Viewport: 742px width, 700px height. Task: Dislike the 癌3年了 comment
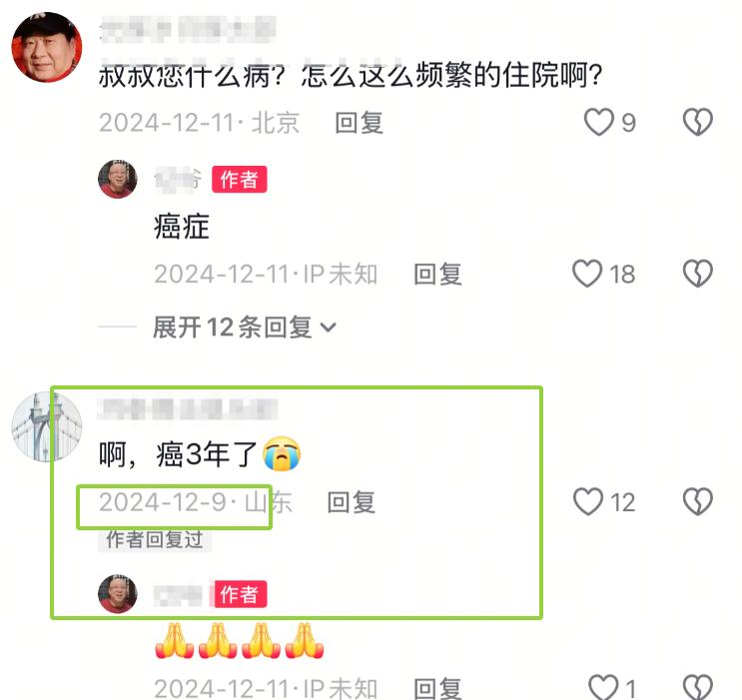click(697, 501)
